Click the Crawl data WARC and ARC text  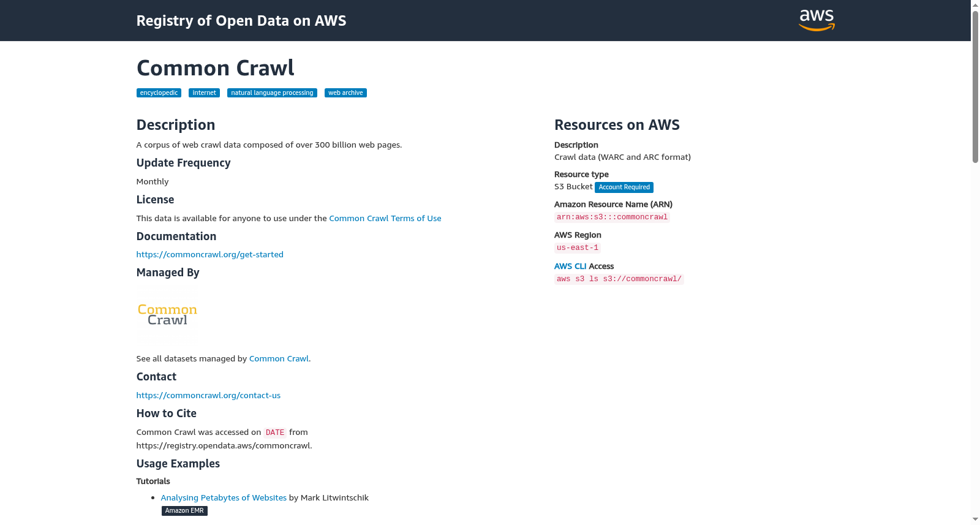(x=622, y=157)
